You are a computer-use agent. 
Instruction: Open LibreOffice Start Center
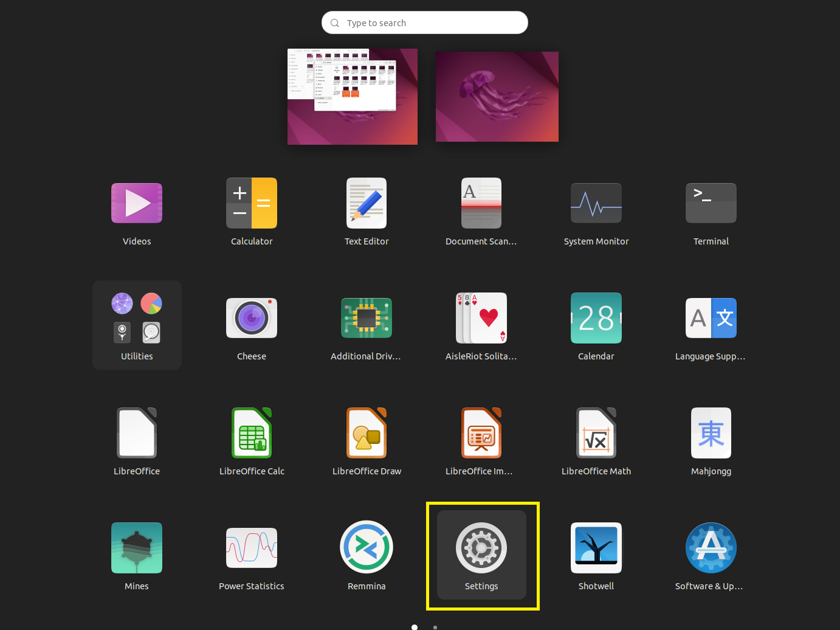click(137, 433)
